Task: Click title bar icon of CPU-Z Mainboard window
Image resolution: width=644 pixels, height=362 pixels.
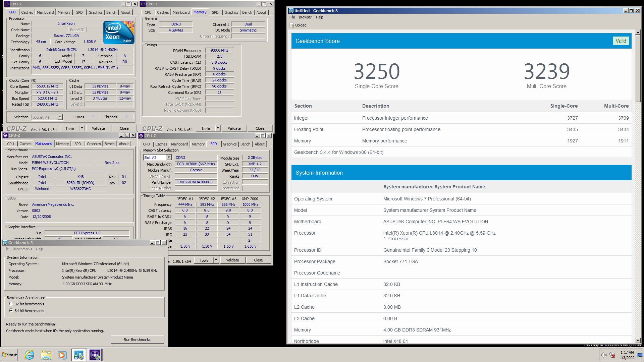Action: [5, 135]
